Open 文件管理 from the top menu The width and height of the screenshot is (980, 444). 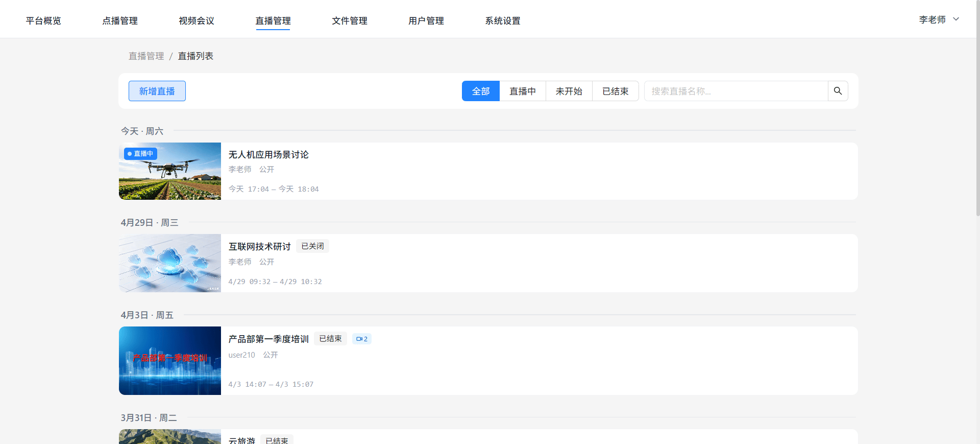(x=350, y=20)
